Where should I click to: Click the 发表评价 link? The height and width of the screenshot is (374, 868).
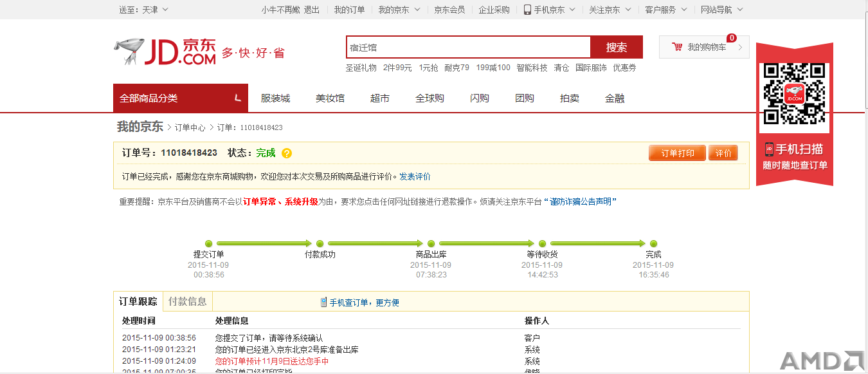coord(415,176)
